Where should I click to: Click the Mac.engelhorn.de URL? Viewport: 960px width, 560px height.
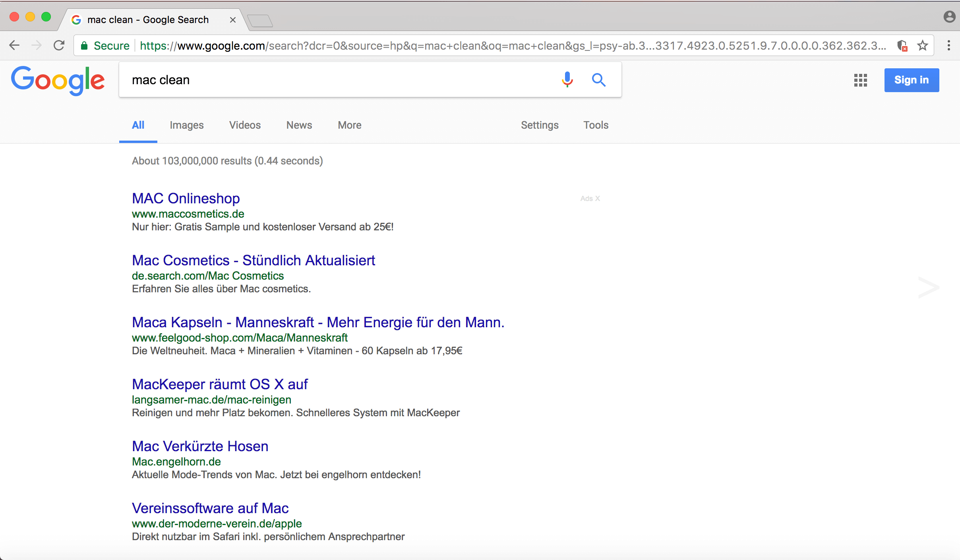(x=176, y=462)
